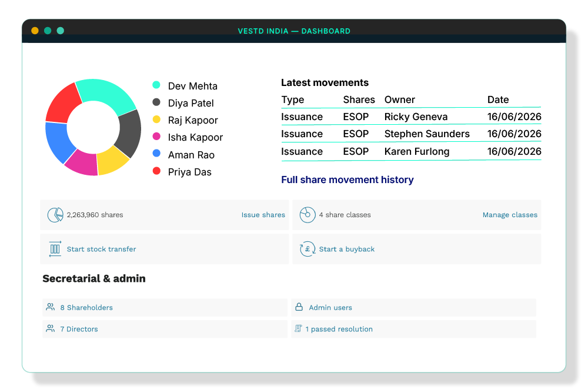Open the Issue shares link
Image resolution: width=588 pixels, height=392 pixels.
[x=263, y=215]
